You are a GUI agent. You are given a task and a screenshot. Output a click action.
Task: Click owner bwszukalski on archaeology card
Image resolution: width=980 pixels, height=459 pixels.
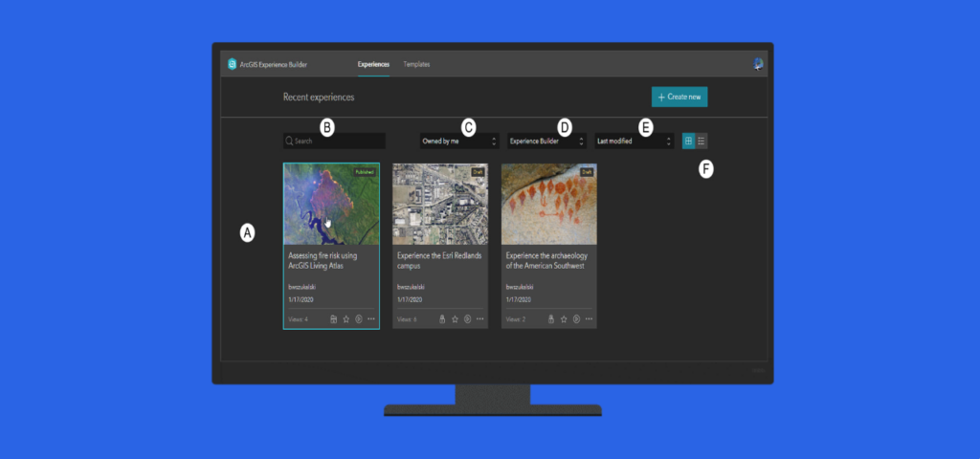click(520, 287)
